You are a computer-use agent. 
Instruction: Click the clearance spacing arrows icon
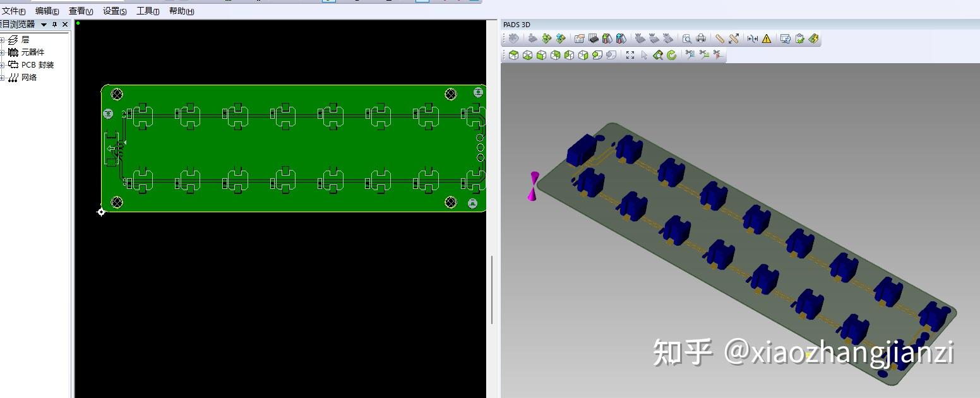pos(752,39)
